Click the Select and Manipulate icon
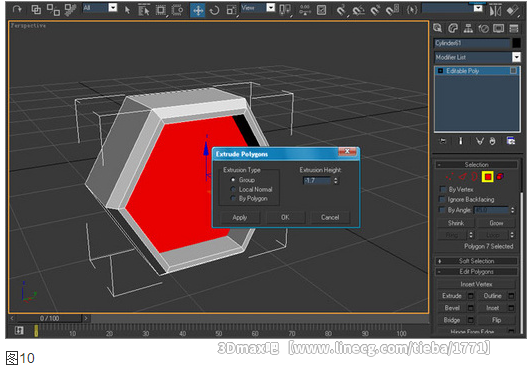Screen dimensions: 530x367 point(305,10)
